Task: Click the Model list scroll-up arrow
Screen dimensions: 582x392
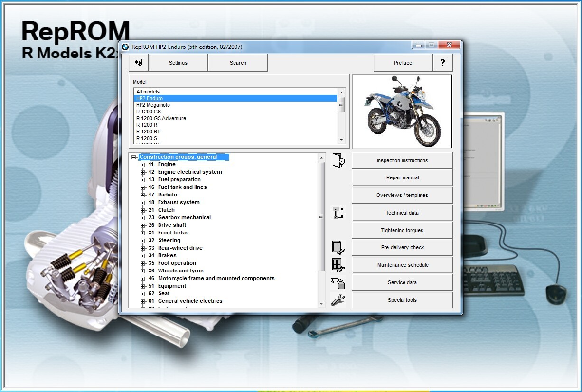Action: pos(341,92)
